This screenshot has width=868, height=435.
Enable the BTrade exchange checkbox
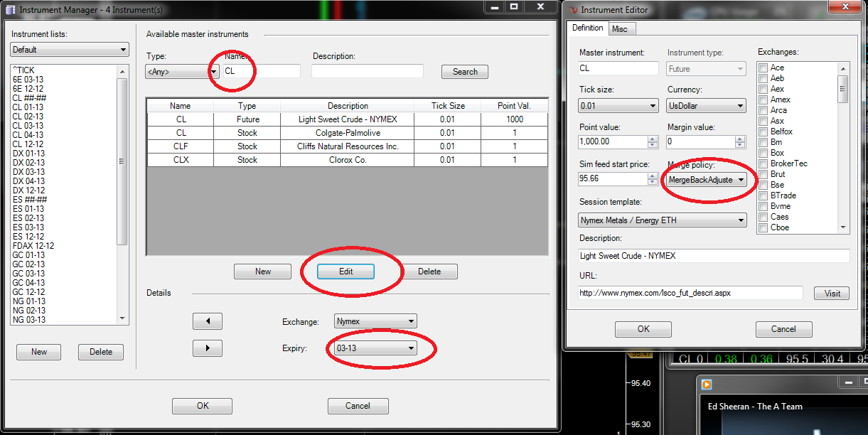(x=763, y=195)
